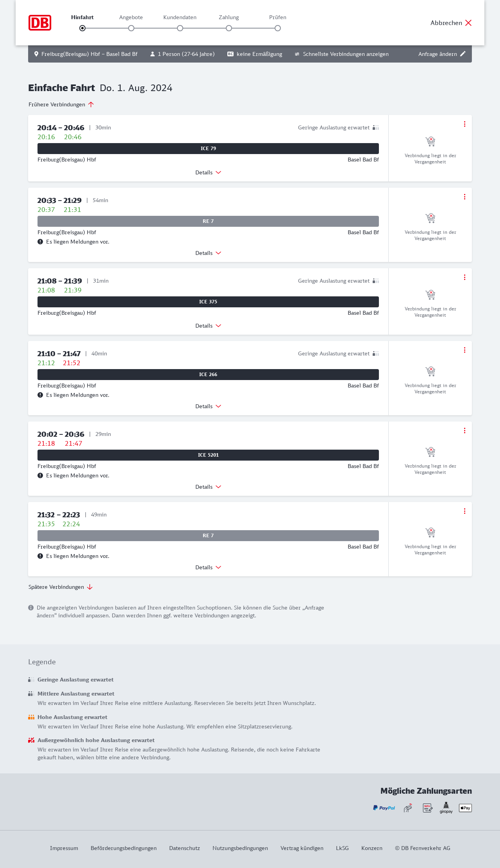
Task: Open three-dot menu for ICE 375 connection
Action: [464, 277]
